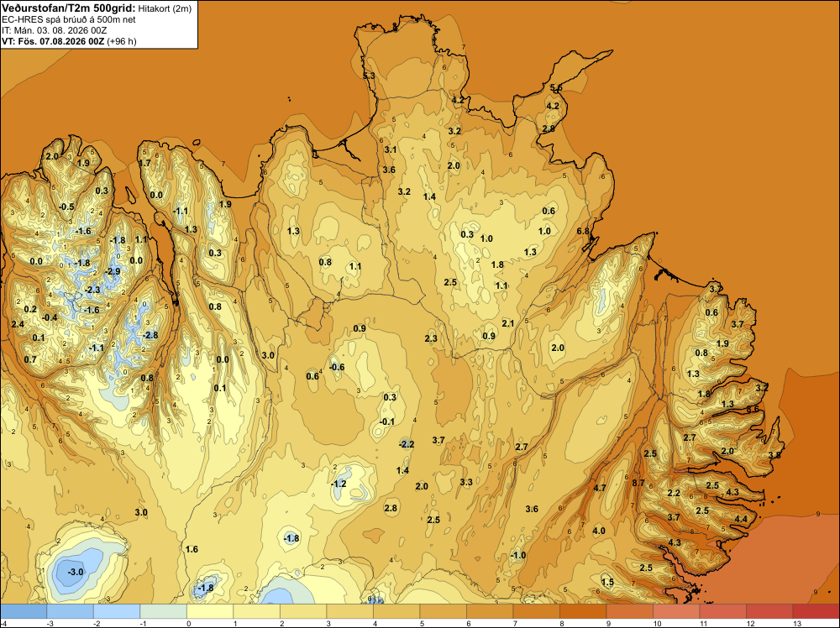Click the legend color between -2 and -1
This screenshot has height=628, width=840.
(x=117, y=611)
